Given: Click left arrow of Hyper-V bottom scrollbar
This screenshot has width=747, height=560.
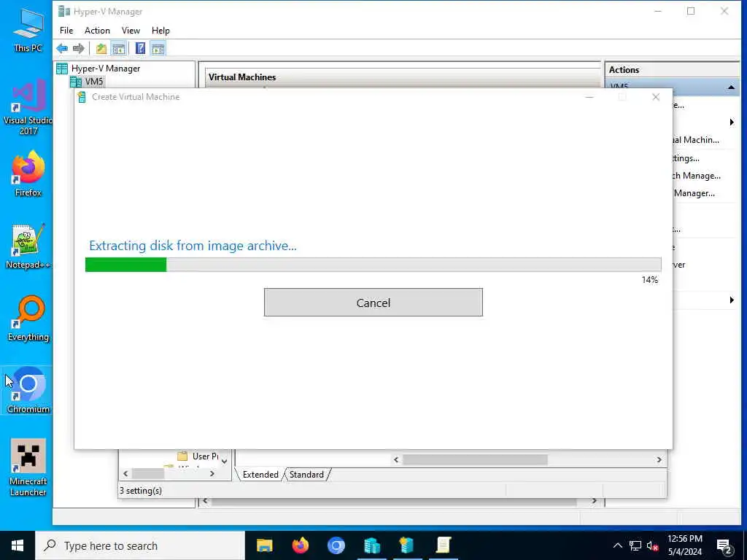Looking at the screenshot, I should (x=205, y=501).
